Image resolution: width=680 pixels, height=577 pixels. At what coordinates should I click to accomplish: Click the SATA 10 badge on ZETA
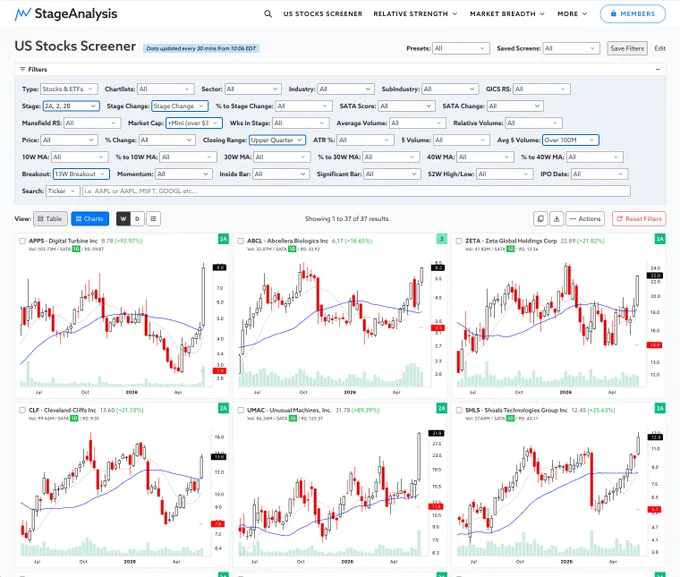(x=511, y=249)
